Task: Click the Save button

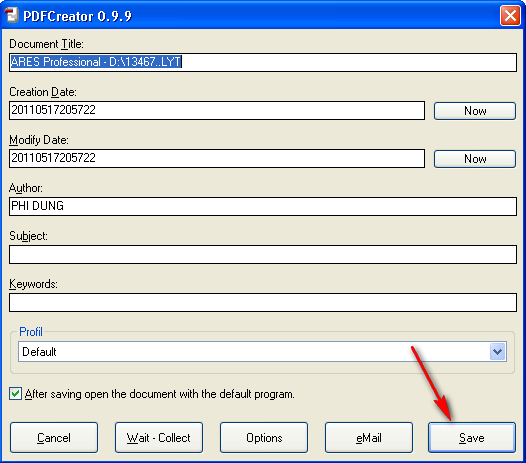Action: (472, 438)
